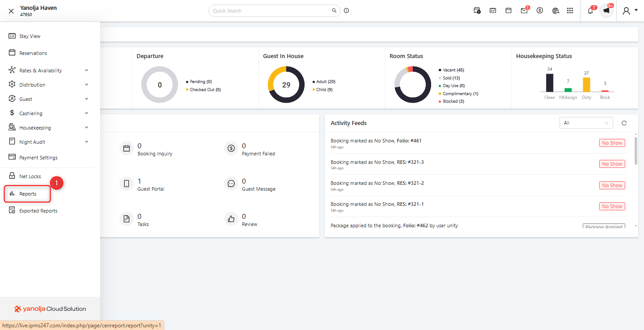Open the mail inbox icon
This screenshot has height=330, width=644.
coord(524,11)
